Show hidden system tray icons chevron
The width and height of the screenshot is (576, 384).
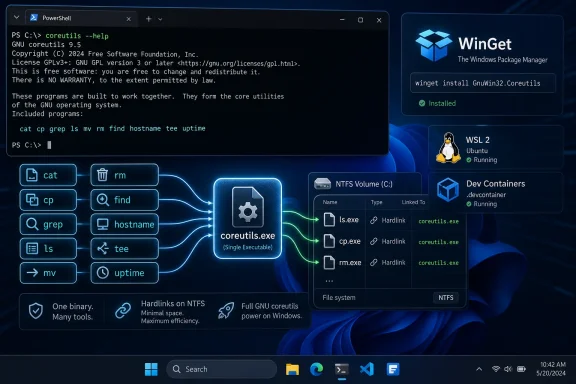click(x=479, y=369)
